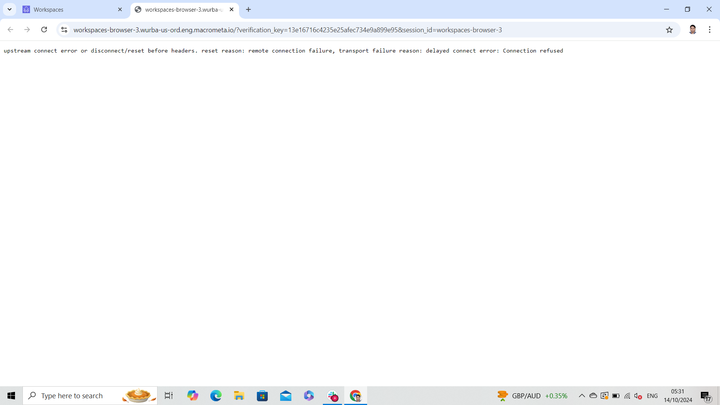The height and width of the screenshot is (405, 720).
Task: Open Mail app from taskbar
Action: point(286,395)
